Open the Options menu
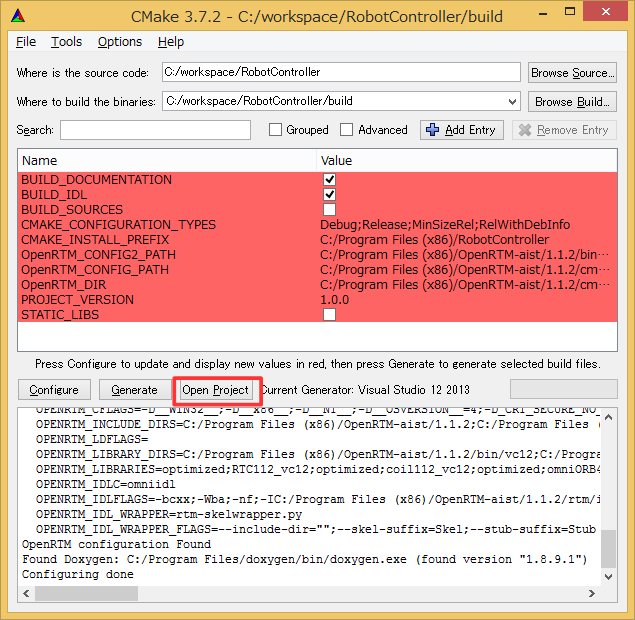The height and width of the screenshot is (620, 635). [119, 42]
